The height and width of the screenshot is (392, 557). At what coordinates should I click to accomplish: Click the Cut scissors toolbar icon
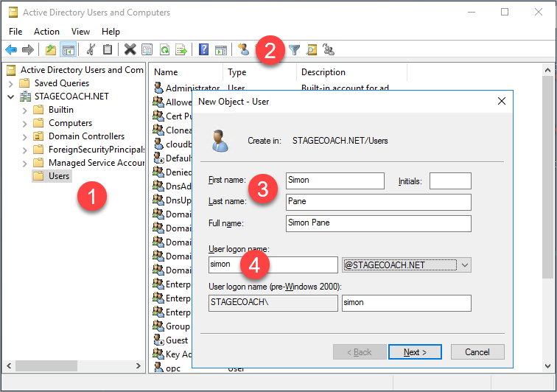click(x=90, y=49)
